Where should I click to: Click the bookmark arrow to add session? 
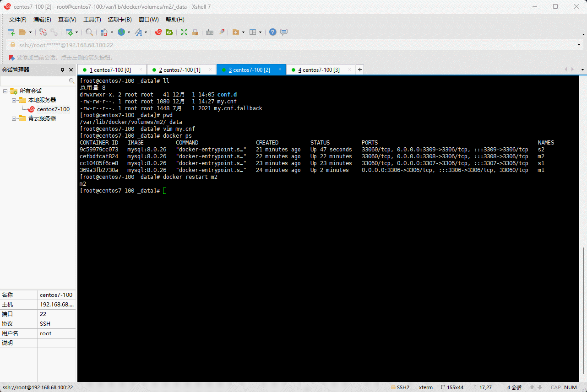pos(12,58)
